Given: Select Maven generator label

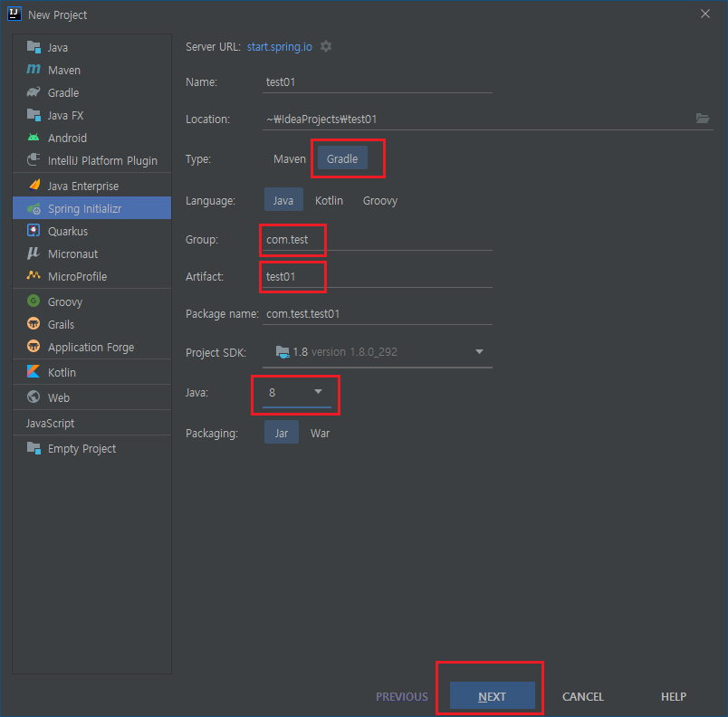Looking at the screenshot, I should coord(64,70).
